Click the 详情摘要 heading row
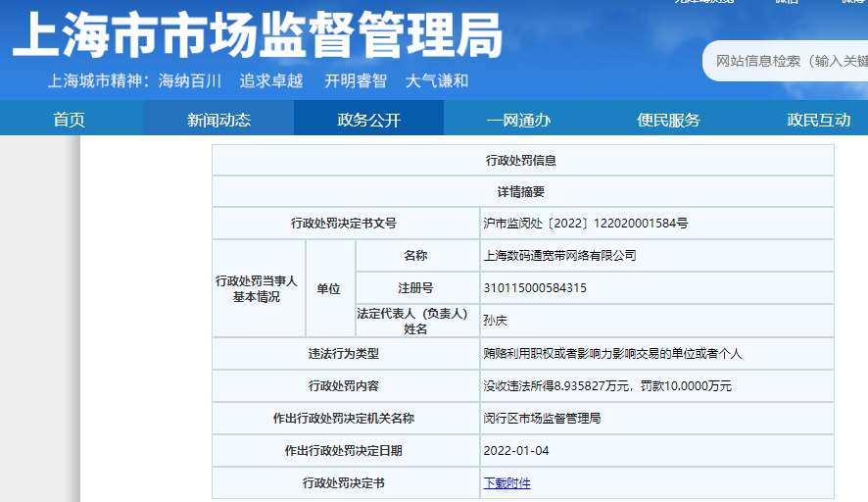 (x=522, y=192)
